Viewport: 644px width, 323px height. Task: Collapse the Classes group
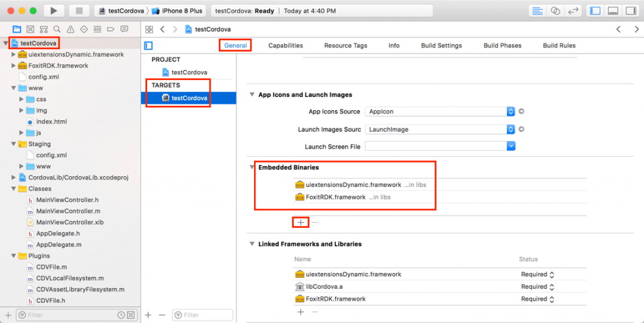click(14, 189)
